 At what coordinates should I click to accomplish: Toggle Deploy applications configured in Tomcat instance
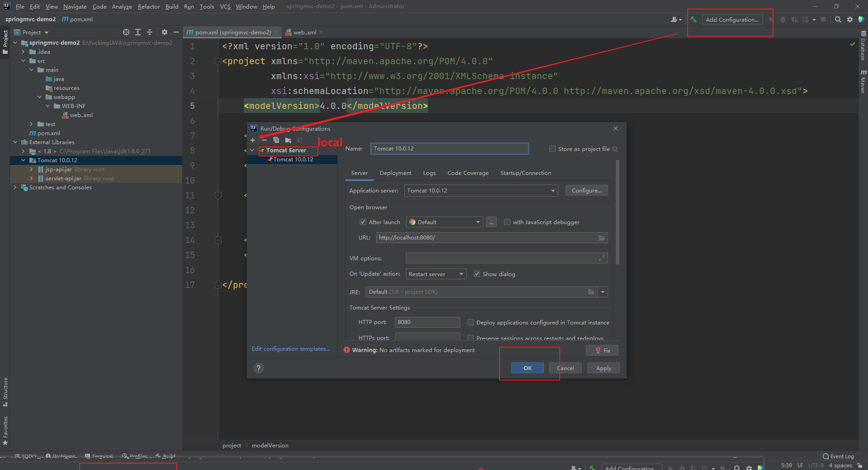pyautogui.click(x=471, y=322)
